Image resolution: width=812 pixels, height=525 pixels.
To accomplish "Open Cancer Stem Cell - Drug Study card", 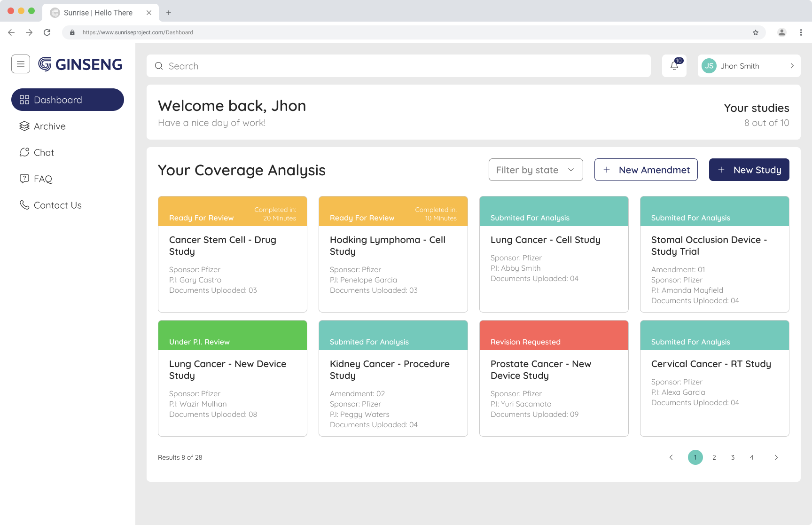I will [x=233, y=254].
